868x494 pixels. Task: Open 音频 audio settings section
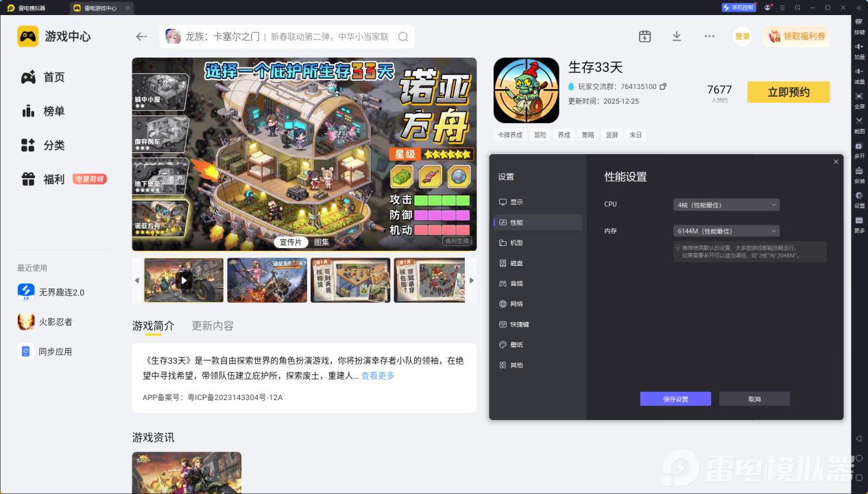538,284
